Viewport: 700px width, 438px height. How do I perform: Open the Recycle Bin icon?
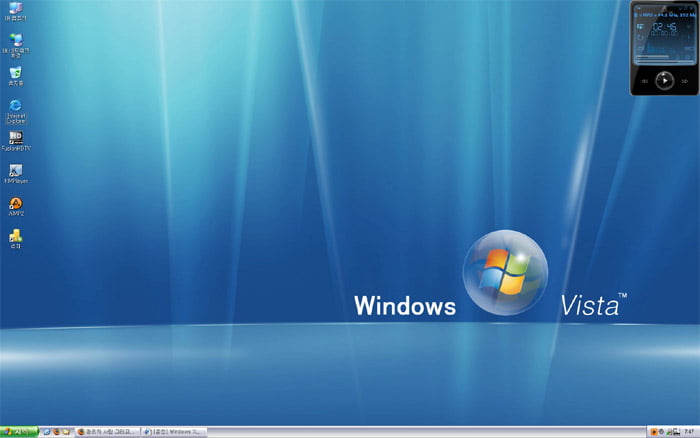point(16,74)
